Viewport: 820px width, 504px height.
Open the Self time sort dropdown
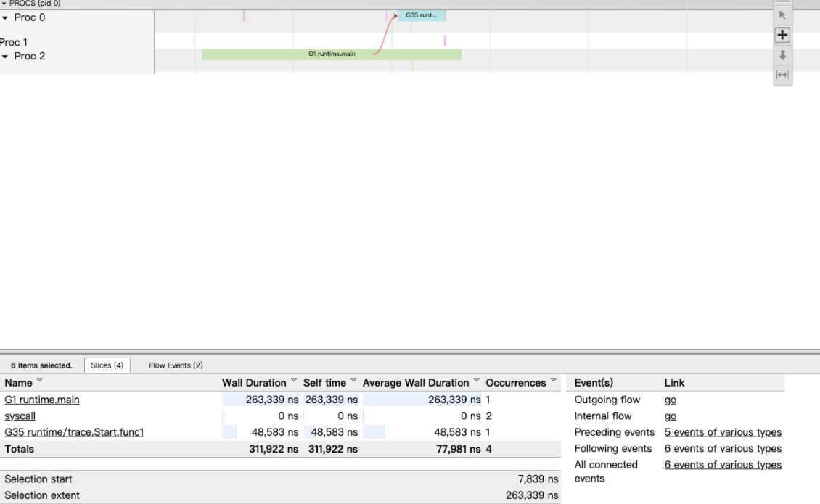(x=353, y=380)
